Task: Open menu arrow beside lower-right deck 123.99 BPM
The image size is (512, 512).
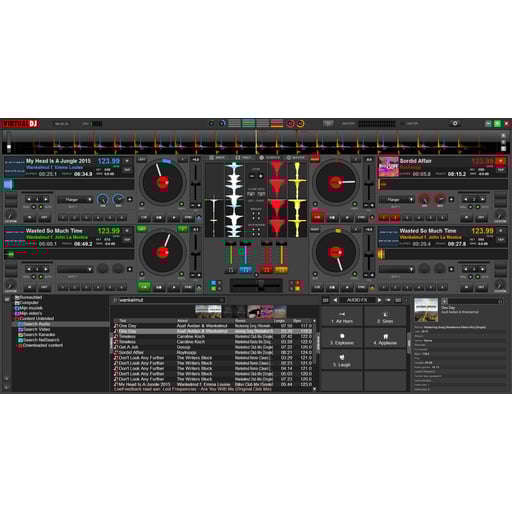Action: coord(500,230)
